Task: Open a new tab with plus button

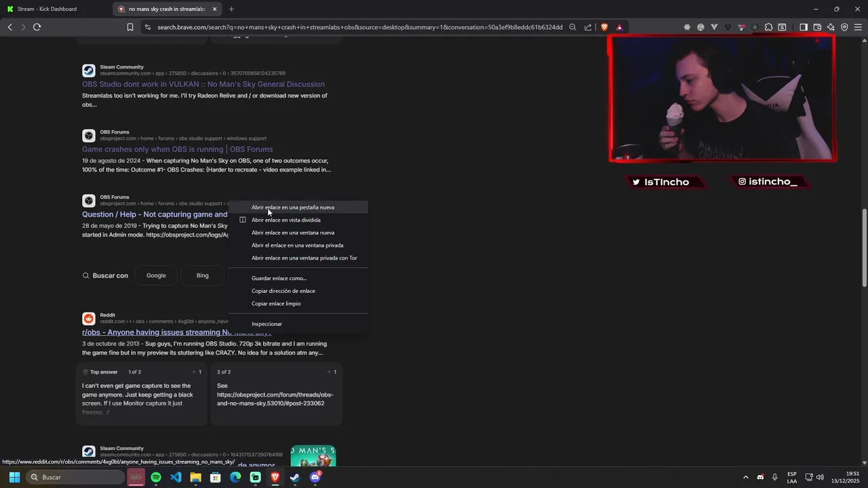Action: point(231,9)
